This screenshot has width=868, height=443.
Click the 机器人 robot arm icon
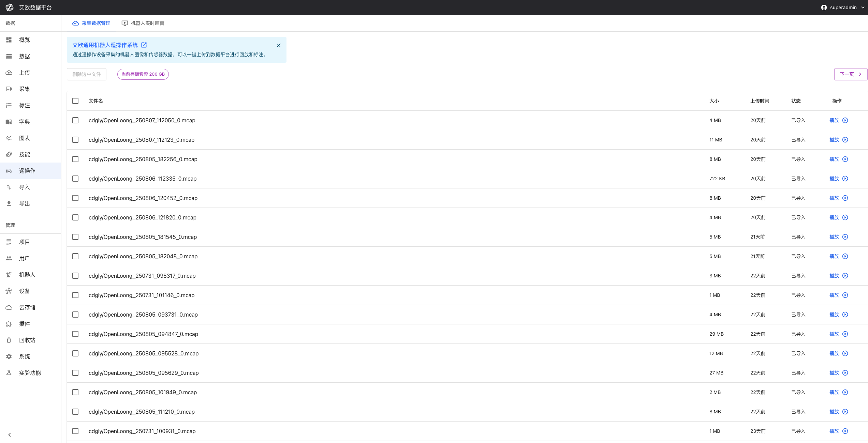[9, 275]
